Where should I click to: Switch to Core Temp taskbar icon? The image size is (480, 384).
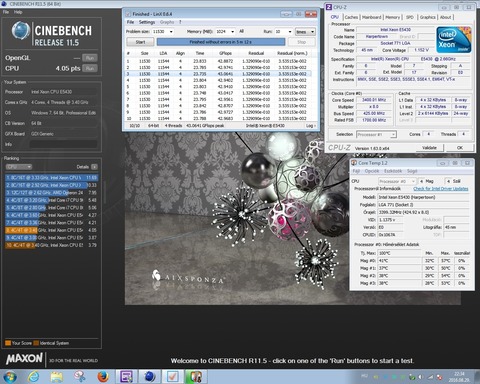tap(196, 377)
